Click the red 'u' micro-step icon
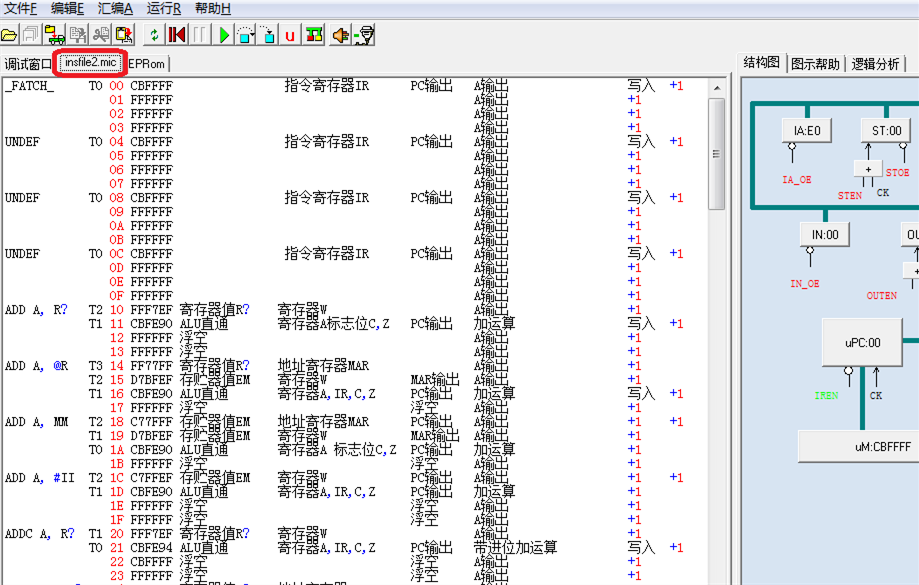 [290, 35]
